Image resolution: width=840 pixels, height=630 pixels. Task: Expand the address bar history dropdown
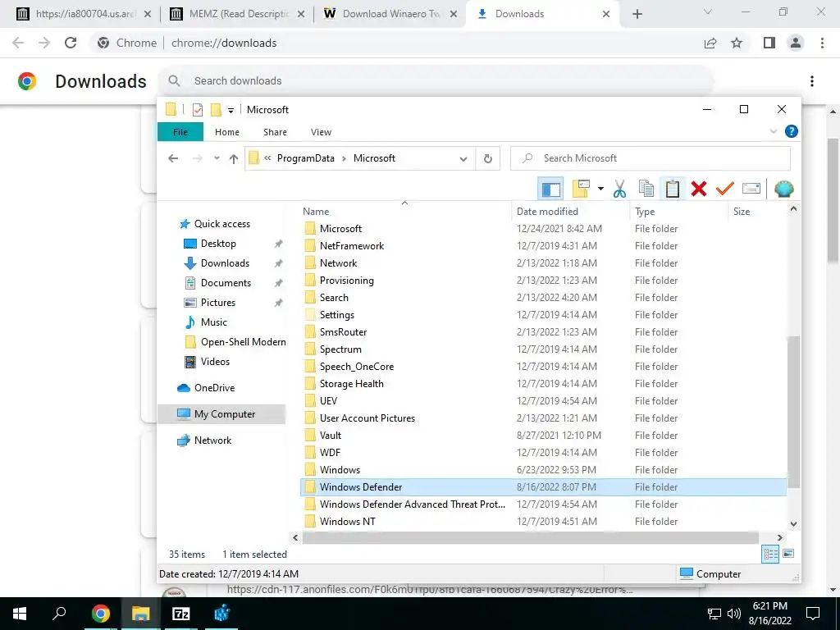463,158
